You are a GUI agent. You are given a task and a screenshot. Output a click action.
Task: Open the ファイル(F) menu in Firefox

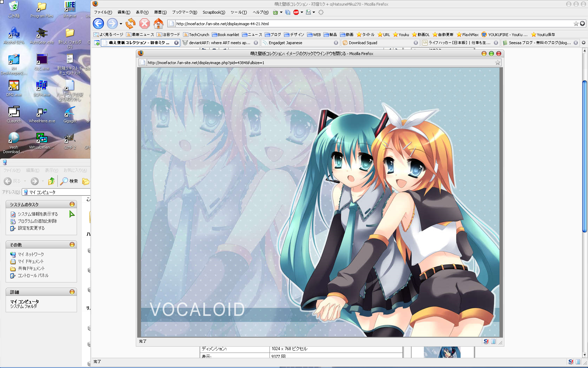click(x=103, y=12)
